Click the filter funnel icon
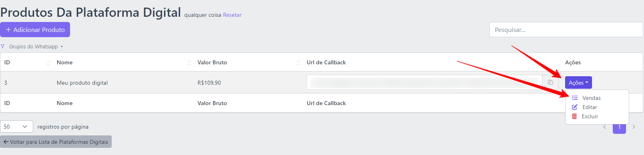 (x=3, y=46)
